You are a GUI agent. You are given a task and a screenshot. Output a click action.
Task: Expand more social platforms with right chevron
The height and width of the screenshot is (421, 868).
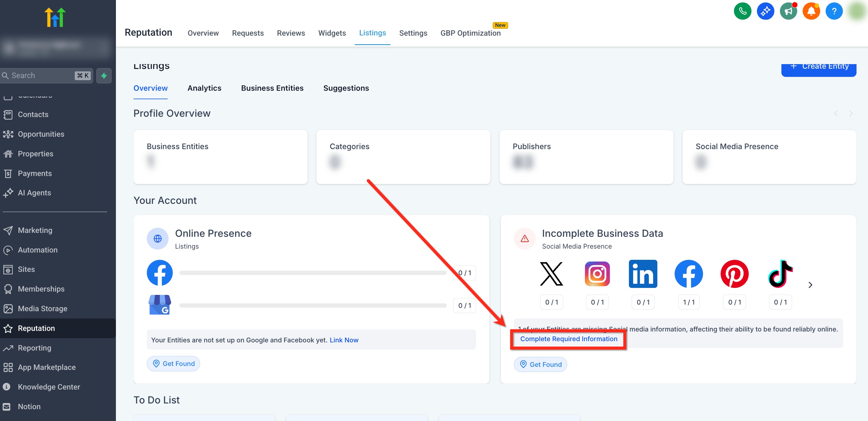pos(810,285)
